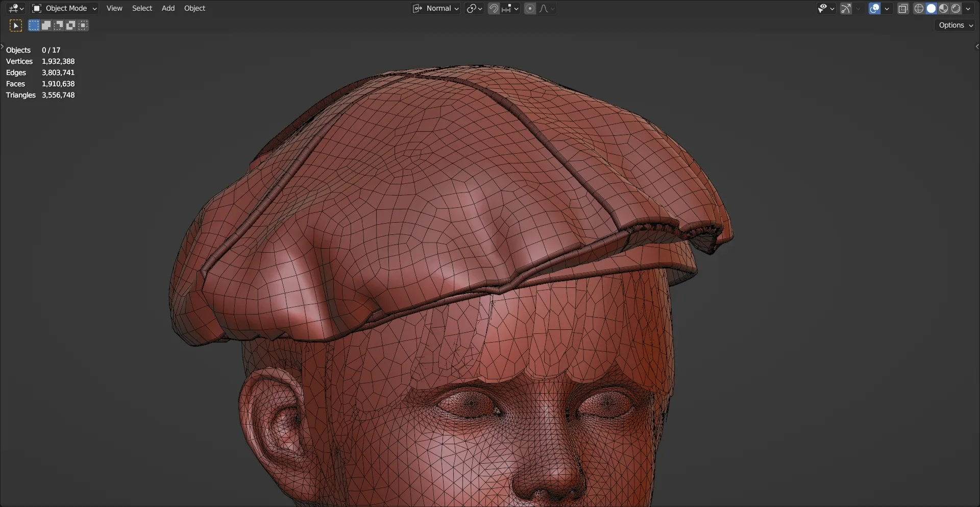Click the Triangles value '3,556,748'
Image resolution: width=980 pixels, height=507 pixels.
click(58, 95)
